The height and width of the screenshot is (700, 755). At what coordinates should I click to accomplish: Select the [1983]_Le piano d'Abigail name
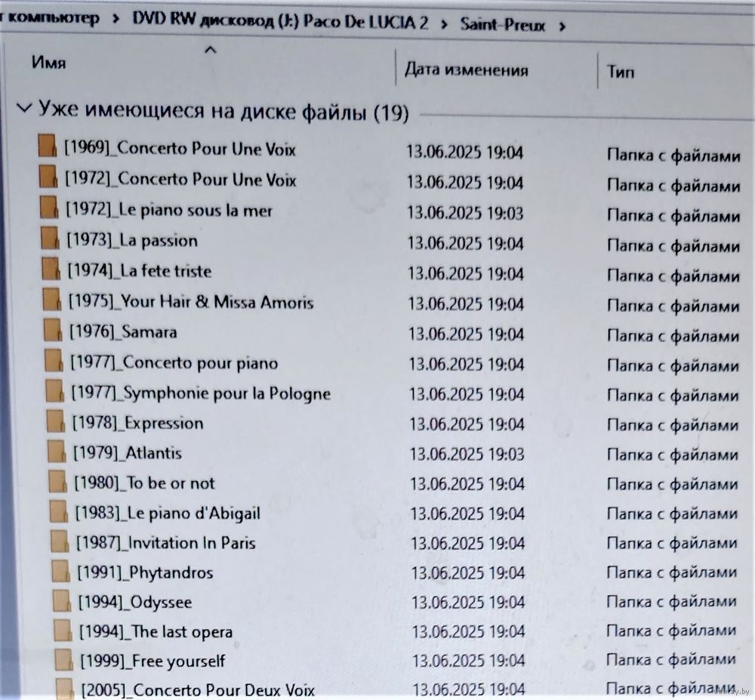coord(168,513)
